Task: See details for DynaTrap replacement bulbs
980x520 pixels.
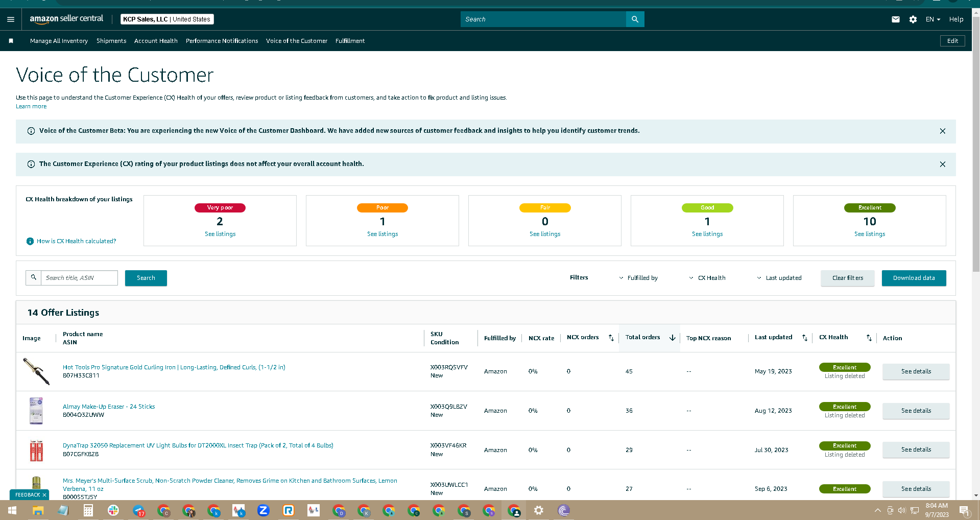Action: 916,450
